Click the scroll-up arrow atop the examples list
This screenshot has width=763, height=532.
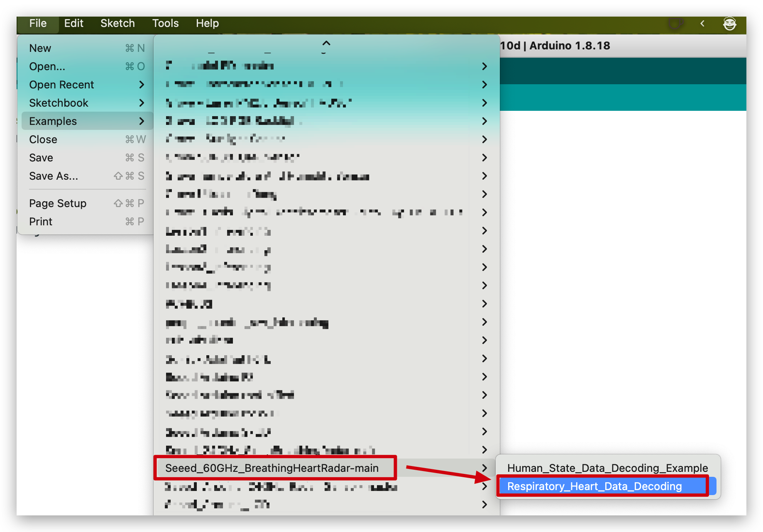[326, 44]
